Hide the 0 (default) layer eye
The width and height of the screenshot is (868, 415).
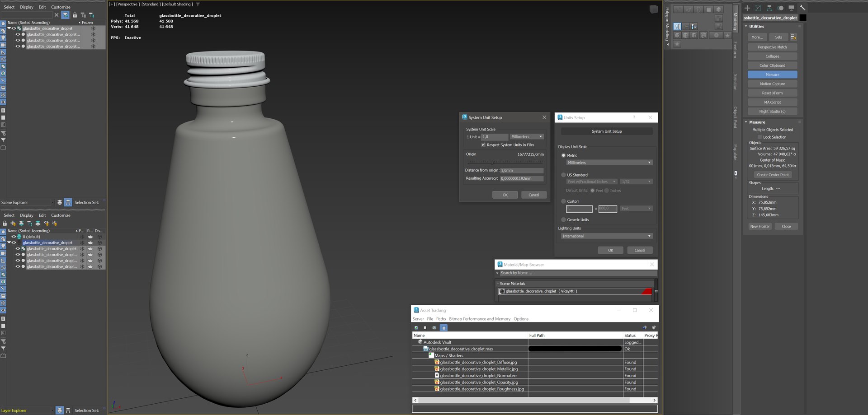14,237
